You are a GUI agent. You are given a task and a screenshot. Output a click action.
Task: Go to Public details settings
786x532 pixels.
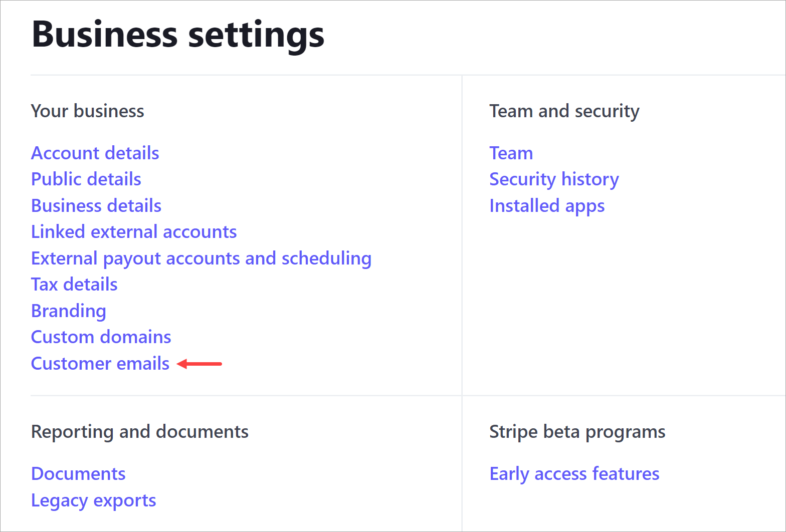[86, 179]
